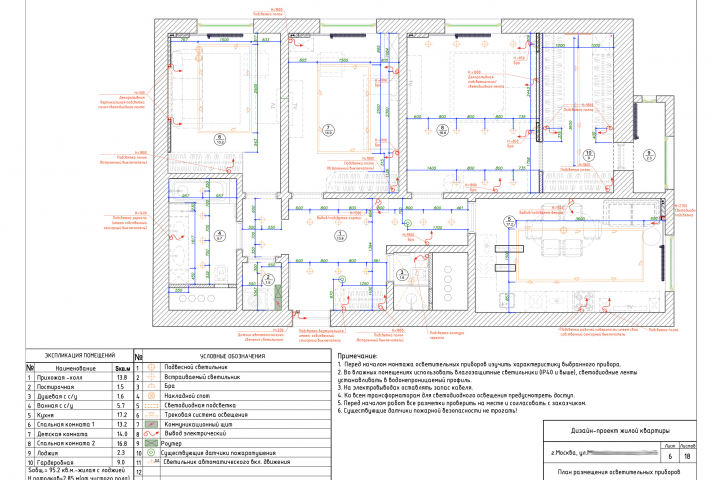
Task: Click the 'Кухня' room name in the table
Action: pos(45,415)
